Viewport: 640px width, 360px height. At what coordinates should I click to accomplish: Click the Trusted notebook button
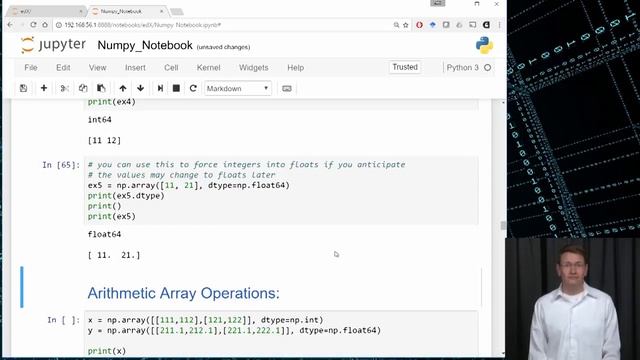coord(405,67)
